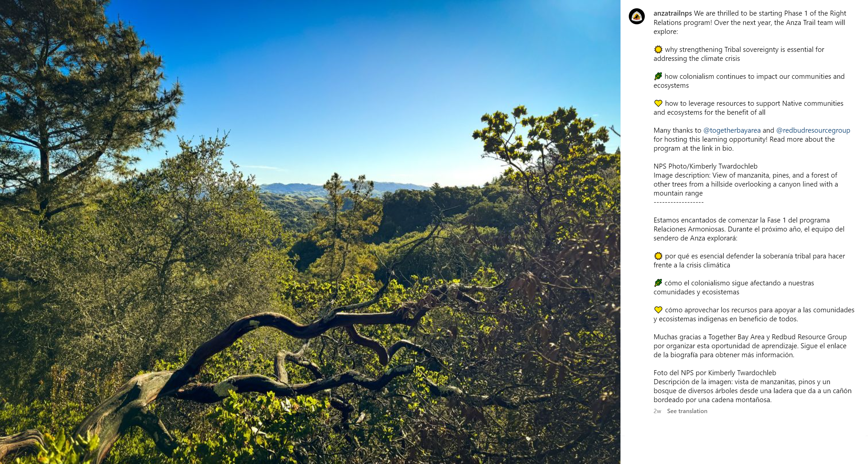Click the manzanita hillside landscape photo
This screenshot has width=868, height=464.
tap(310, 232)
